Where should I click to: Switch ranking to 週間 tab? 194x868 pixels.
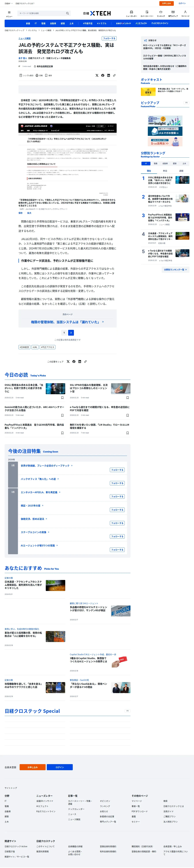pos(181,171)
